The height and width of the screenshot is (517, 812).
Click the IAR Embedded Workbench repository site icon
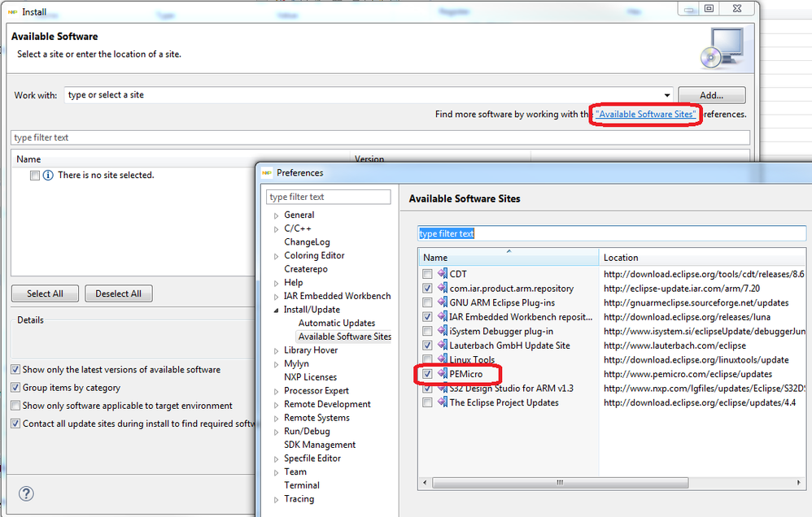point(443,316)
